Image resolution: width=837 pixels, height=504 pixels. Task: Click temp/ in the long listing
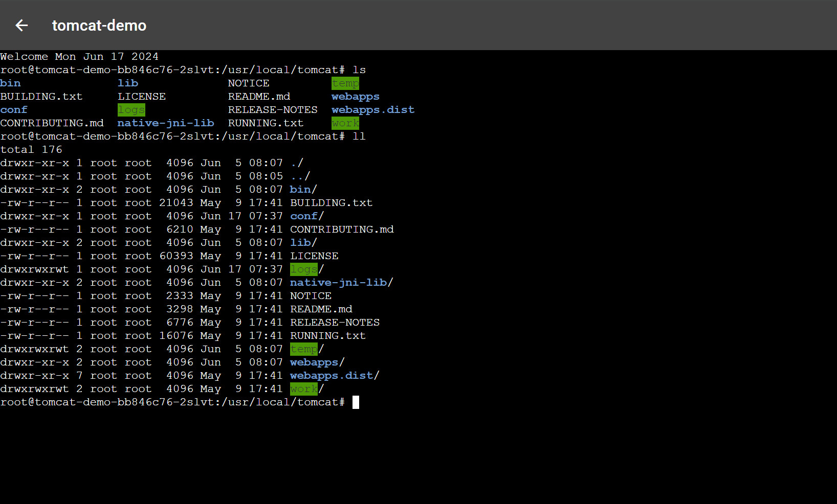(x=307, y=349)
